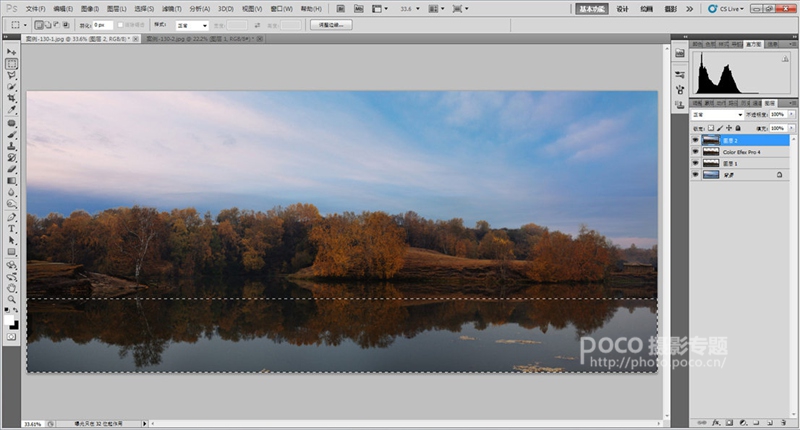Toggle lock image pixels brush icon
This screenshot has height=430, width=800.
720,128
